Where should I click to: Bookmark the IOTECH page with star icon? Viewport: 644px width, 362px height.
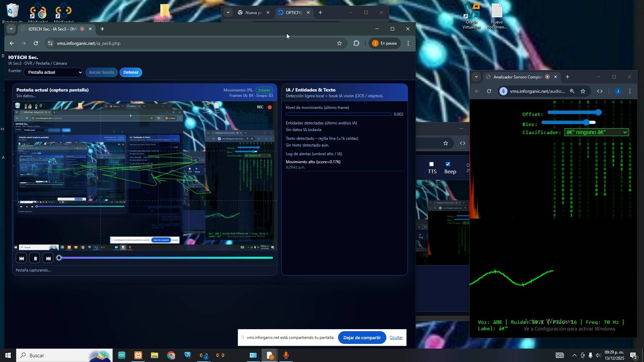click(x=339, y=43)
